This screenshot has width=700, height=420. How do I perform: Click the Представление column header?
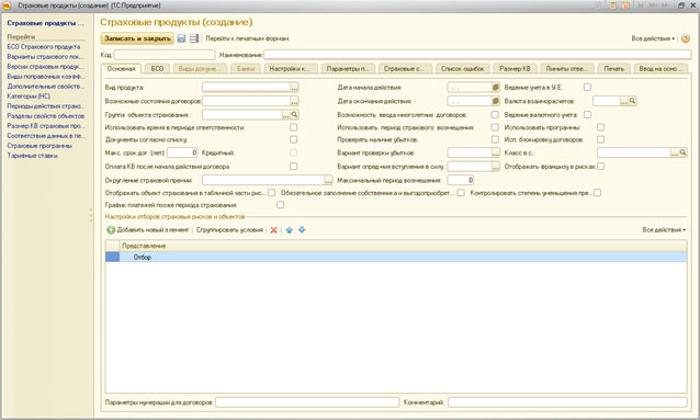click(404, 246)
